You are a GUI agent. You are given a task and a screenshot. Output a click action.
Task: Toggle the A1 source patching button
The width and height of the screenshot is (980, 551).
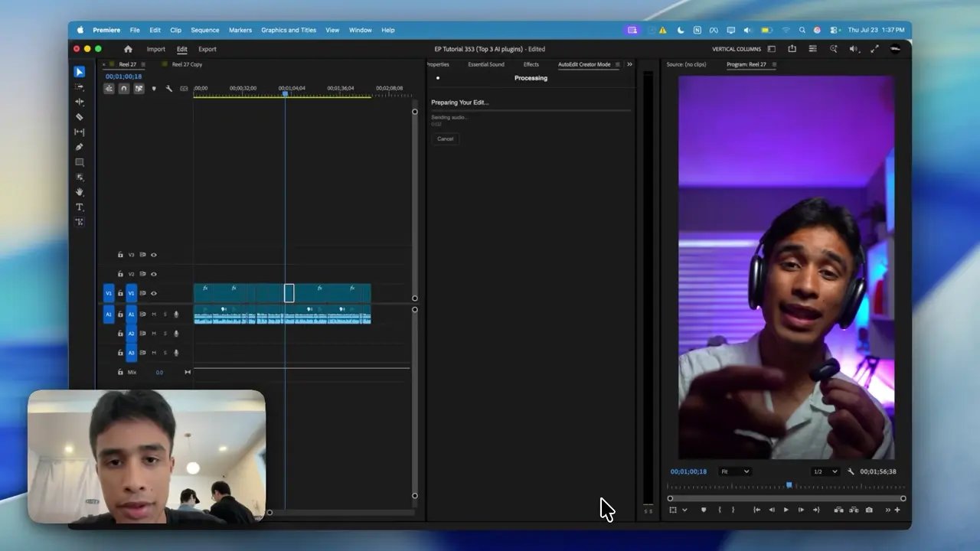click(109, 314)
